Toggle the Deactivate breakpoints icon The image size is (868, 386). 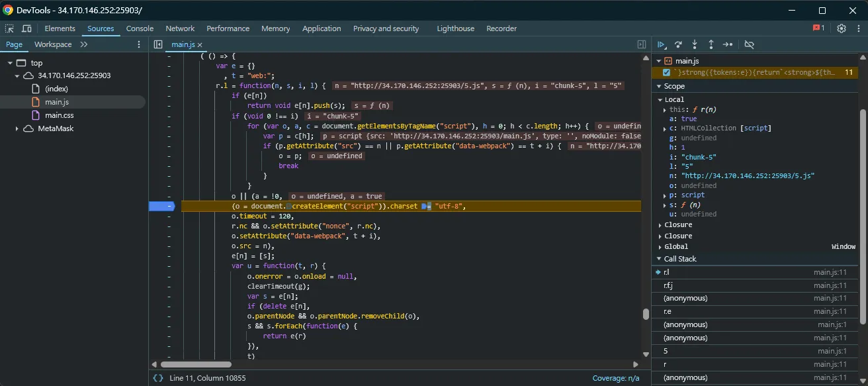coord(750,44)
